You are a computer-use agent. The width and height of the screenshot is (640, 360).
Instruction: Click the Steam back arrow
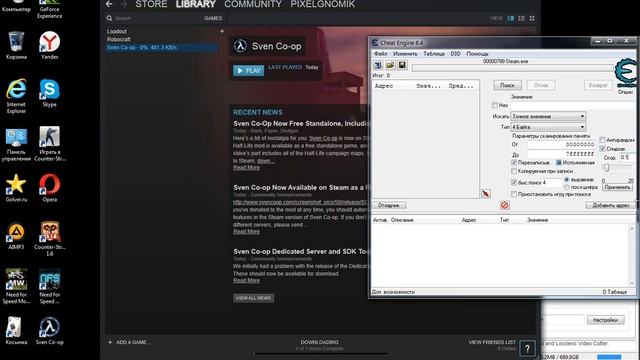coord(109,4)
